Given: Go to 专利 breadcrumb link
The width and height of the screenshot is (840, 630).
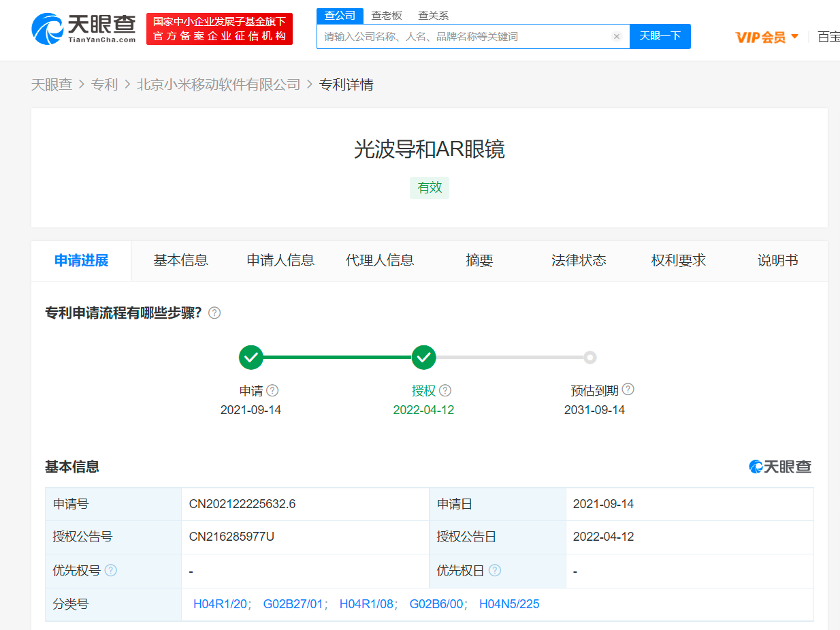Looking at the screenshot, I should [105, 85].
